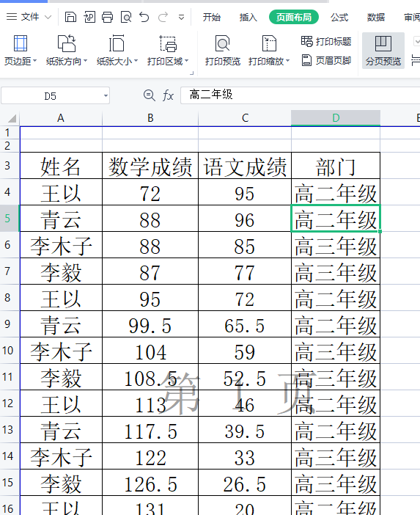
Task: Select column D header
Action: [x=336, y=118]
